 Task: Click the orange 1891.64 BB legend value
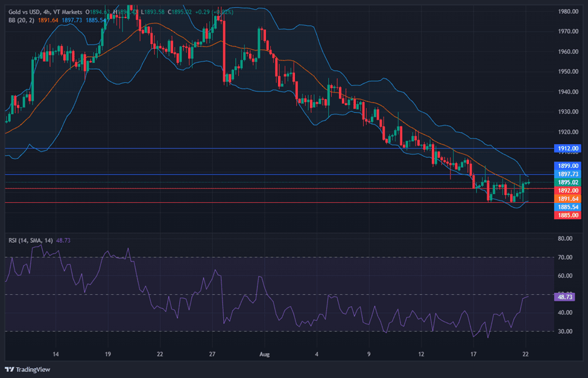point(48,20)
